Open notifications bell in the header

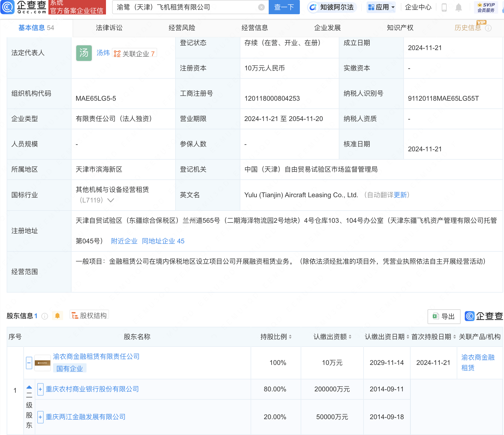click(459, 7)
